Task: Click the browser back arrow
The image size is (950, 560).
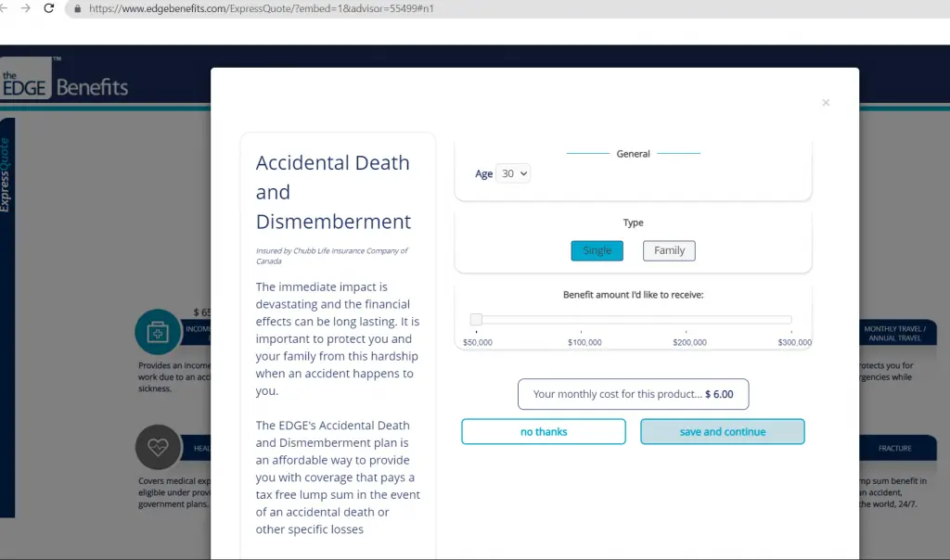Action: pos(6,8)
